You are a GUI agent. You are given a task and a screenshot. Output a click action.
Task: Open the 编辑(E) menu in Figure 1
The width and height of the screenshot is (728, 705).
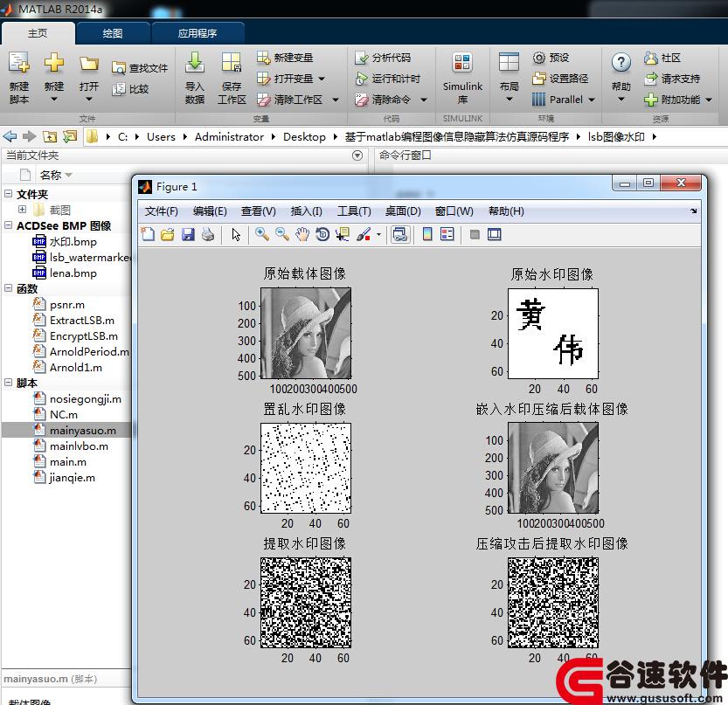coord(210,211)
